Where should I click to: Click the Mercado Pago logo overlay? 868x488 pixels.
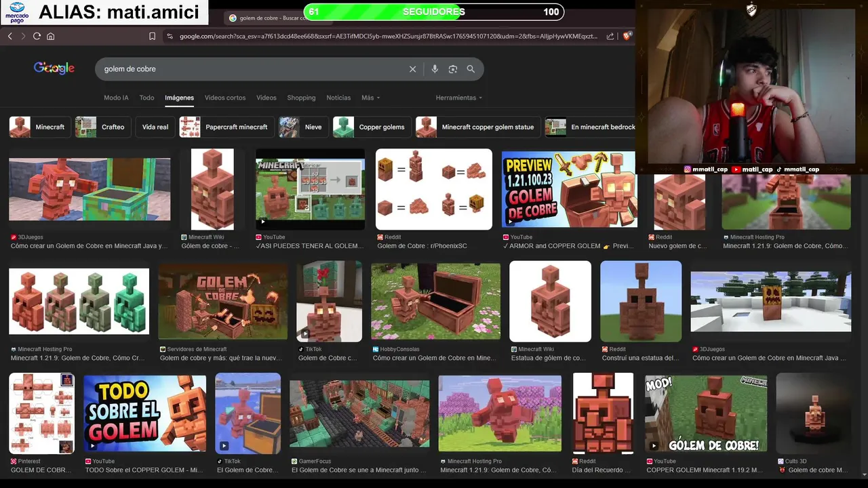pyautogui.click(x=16, y=12)
